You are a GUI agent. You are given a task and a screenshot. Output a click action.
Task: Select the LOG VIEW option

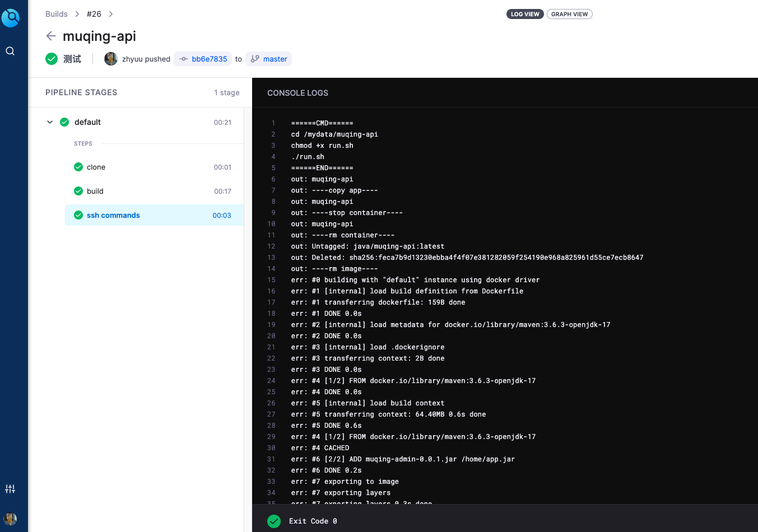click(525, 14)
